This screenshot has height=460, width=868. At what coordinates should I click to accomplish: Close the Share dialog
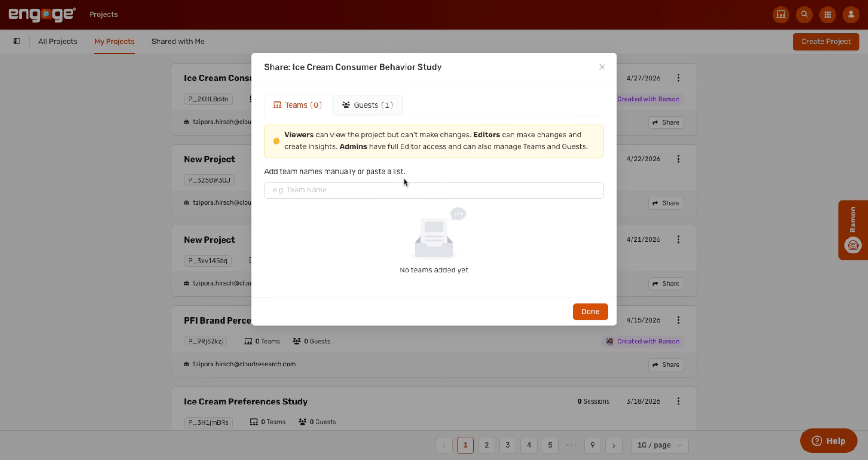click(602, 67)
